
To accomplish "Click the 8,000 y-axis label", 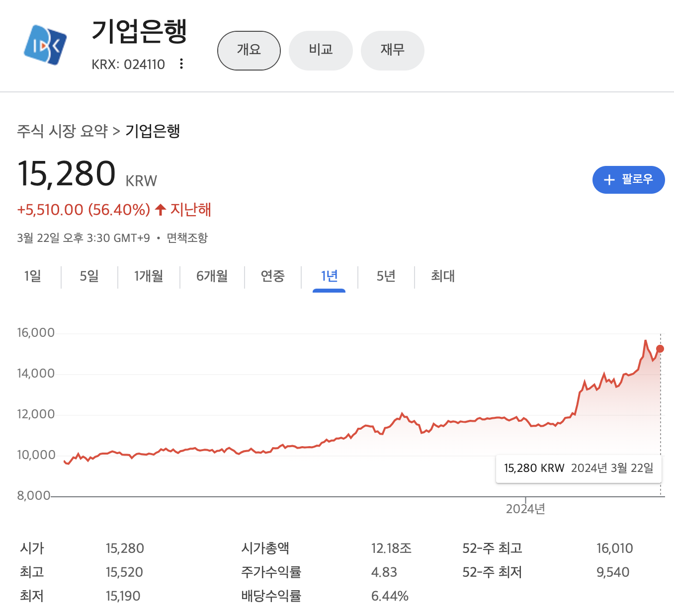I will [x=34, y=496].
